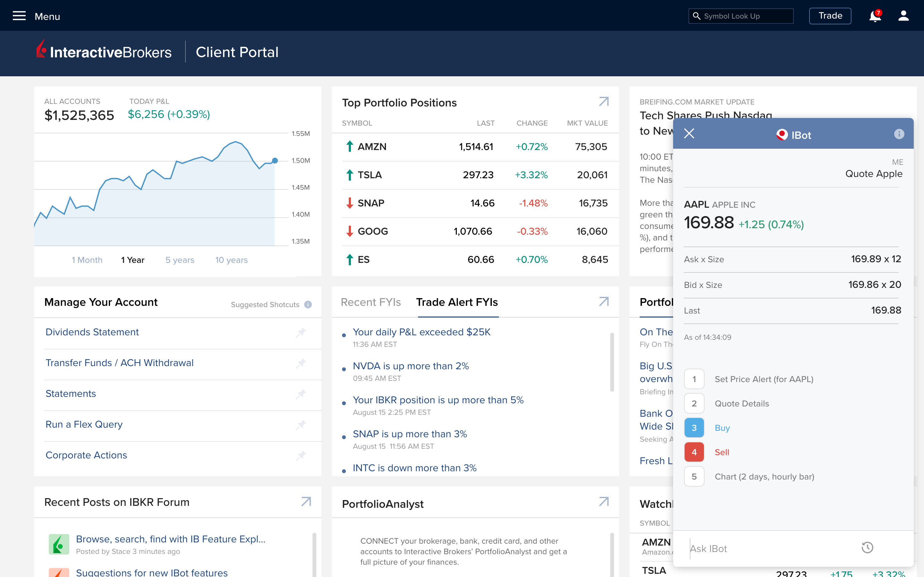
Task: Switch to Recent FYIs tab
Action: tap(371, 302)
